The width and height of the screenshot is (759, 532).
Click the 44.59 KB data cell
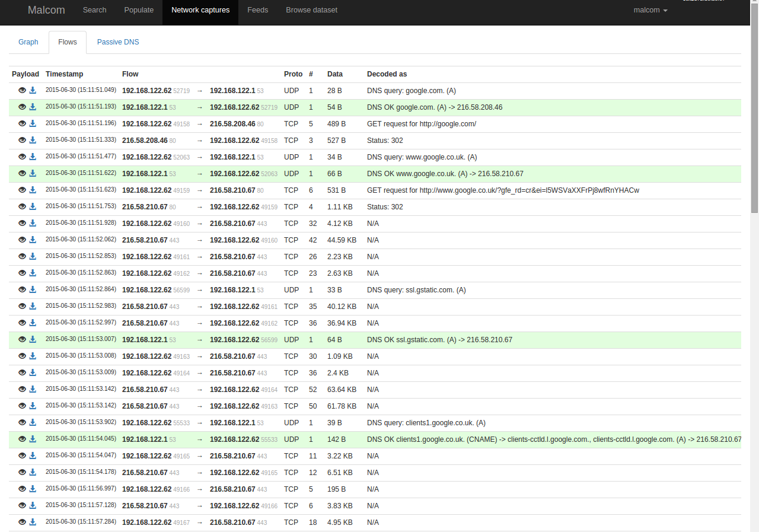[342, 240]
